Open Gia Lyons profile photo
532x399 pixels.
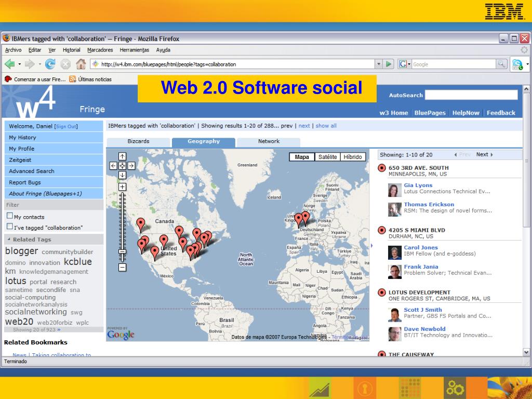[x=394, y=190]
